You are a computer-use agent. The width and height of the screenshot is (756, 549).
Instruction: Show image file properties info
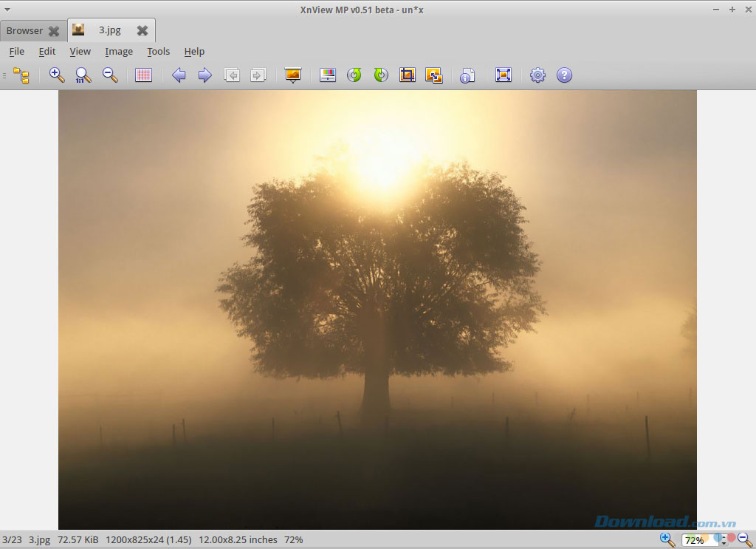467,75
